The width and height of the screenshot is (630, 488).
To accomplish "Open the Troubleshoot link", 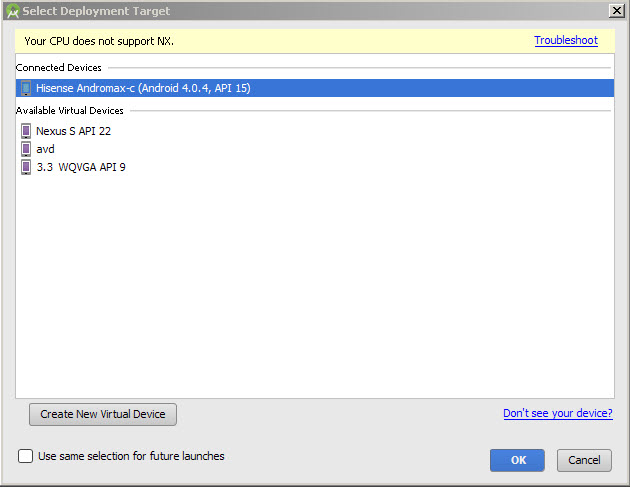I will [565, 41].
